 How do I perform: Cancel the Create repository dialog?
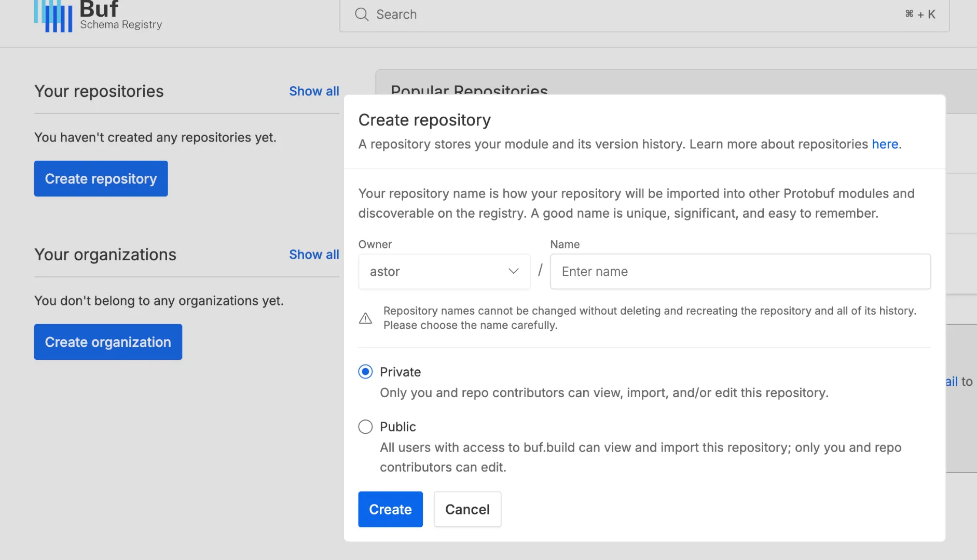coord(467,509)
